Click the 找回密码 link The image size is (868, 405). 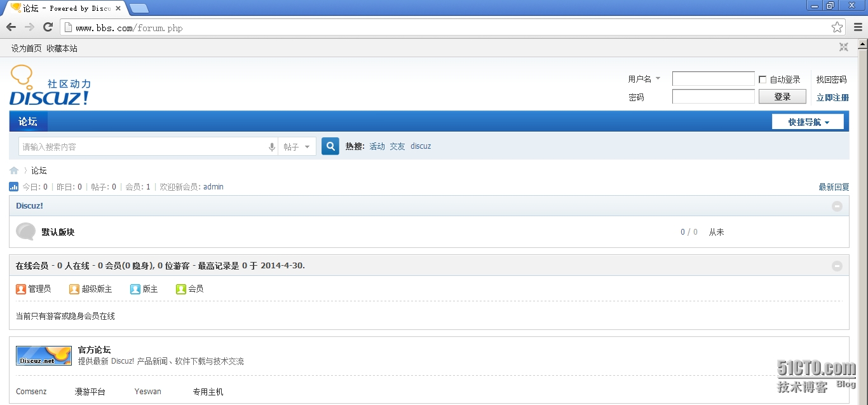click(832, 79)
